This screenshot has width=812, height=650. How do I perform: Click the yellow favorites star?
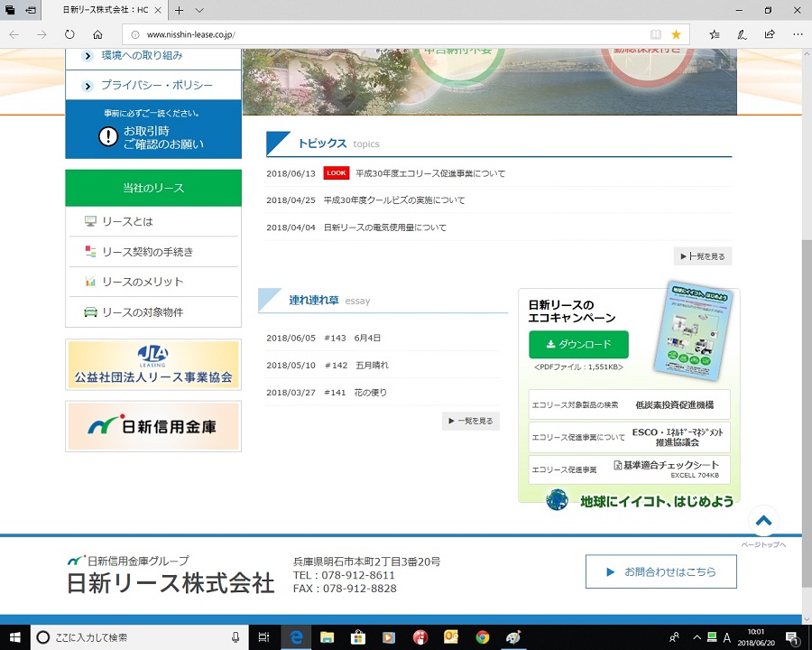(676, 34)
